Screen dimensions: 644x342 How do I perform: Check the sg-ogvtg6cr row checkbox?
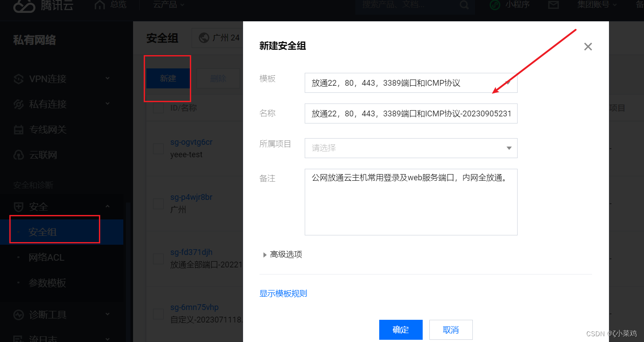click(x=158, y=149)
